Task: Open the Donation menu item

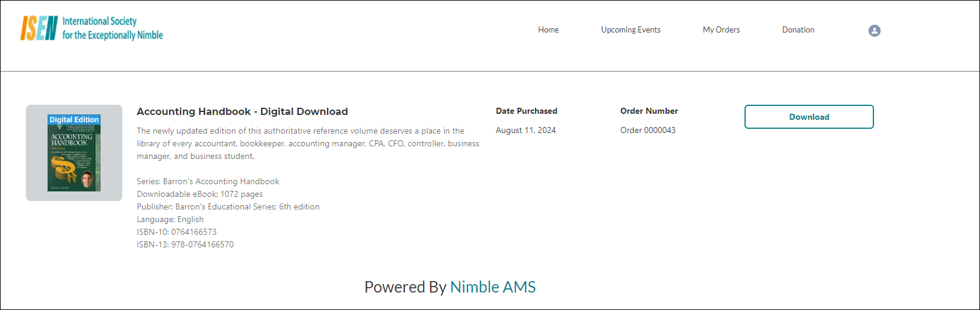Action: [797, 30]
